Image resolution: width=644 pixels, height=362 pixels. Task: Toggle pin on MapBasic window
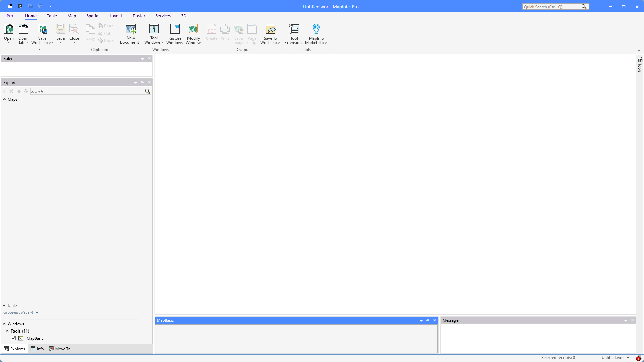click(428, 320)
